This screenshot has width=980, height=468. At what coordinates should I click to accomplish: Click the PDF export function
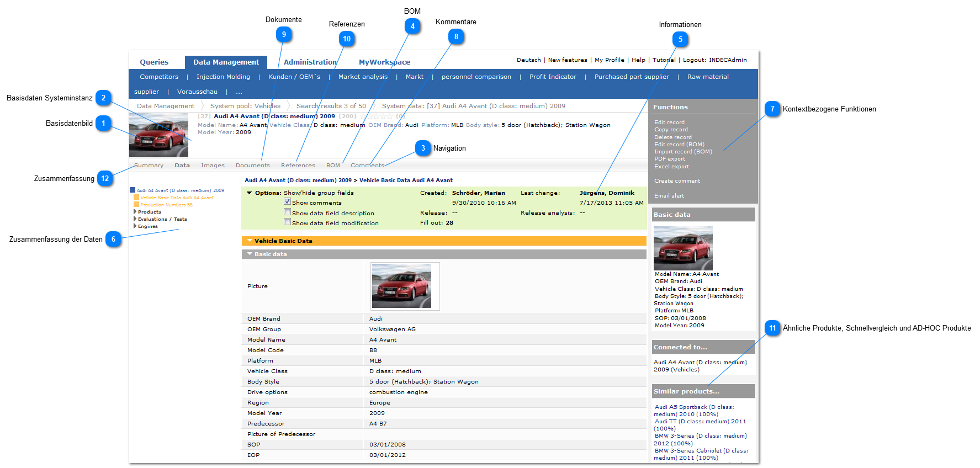click(x=670, y=159)
